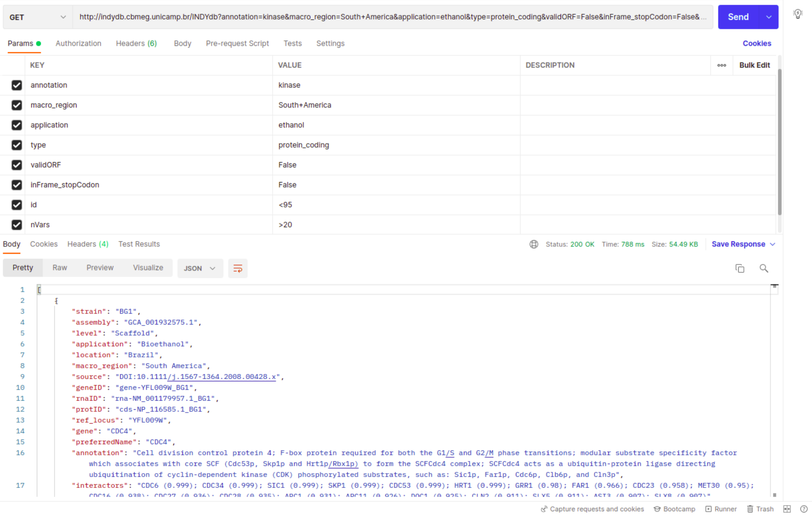Open the Runner from the status bar

point(721,509)
